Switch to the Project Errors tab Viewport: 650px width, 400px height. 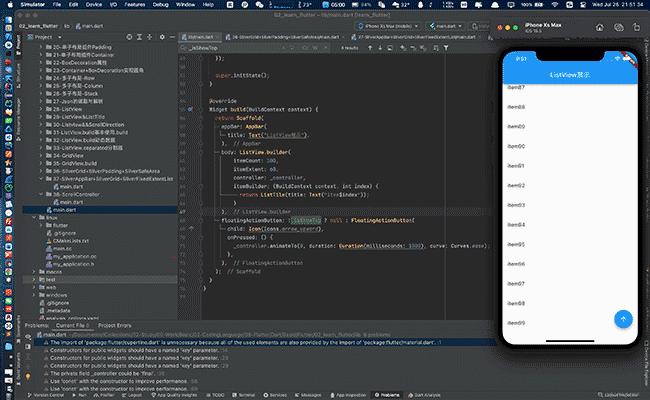point(114,325)
